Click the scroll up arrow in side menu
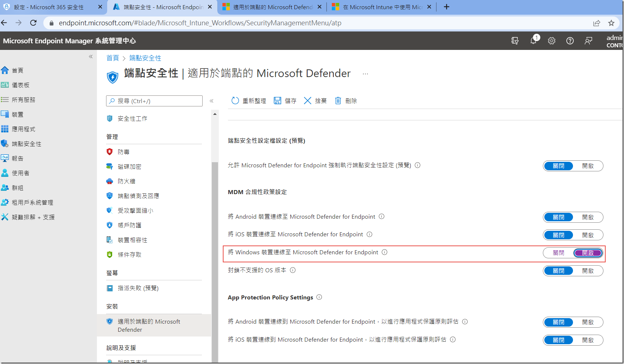 click(x=215, y=114)
